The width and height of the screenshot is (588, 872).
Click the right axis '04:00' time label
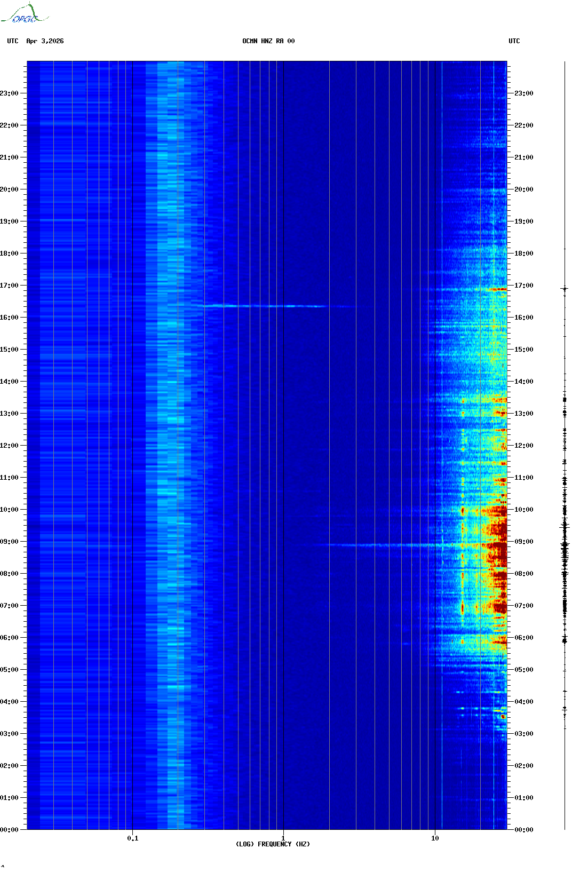pyautogui.click(x=523, y=702)
